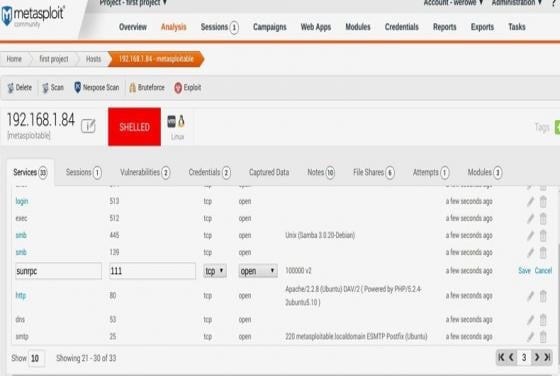Save the sunrpc service edit
This screenshot has height=376, width=560.
point(524,271)
